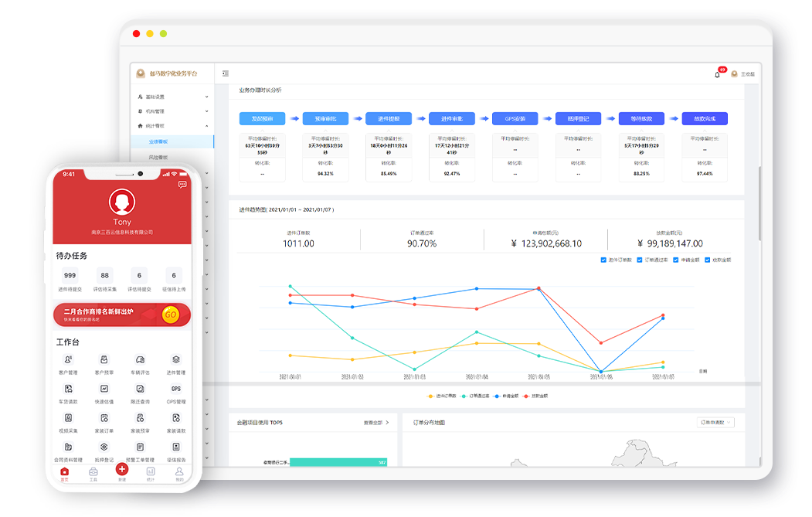This screenshot has width=812, height=517.
Task: Click the red 放款金额 legend marker below the chart
Action: [x=526, y=396]
